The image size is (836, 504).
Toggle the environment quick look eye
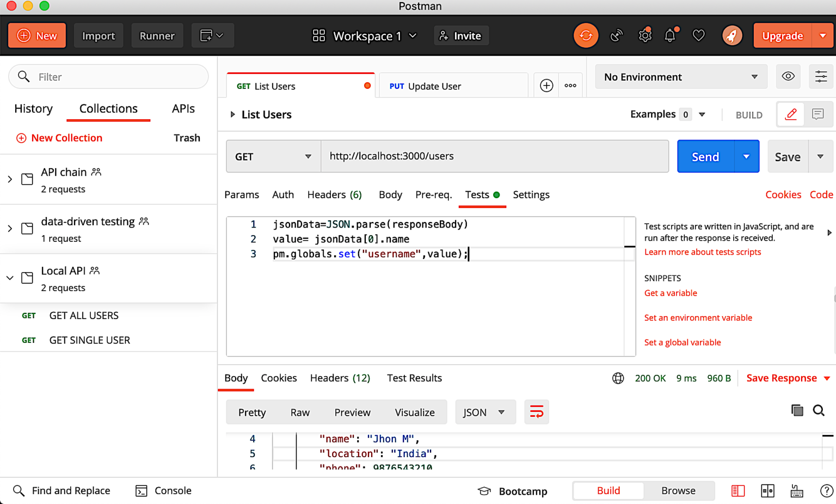788,76
